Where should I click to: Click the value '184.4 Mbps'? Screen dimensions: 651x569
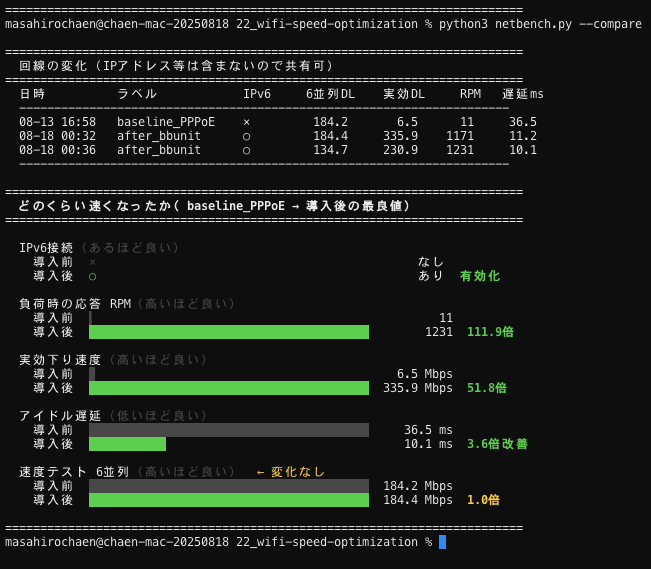[418, 500]
